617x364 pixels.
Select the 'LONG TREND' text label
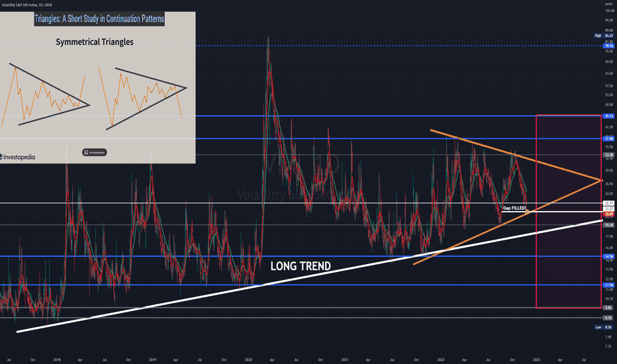301,267
